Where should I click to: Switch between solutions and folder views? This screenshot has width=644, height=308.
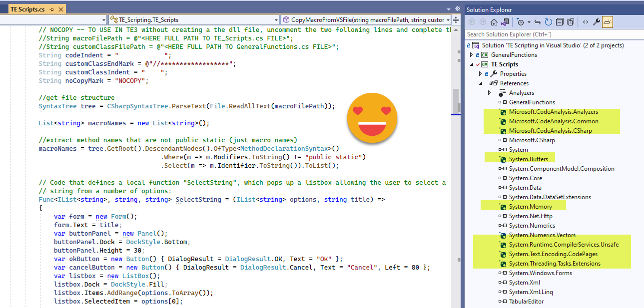(505, 21)
